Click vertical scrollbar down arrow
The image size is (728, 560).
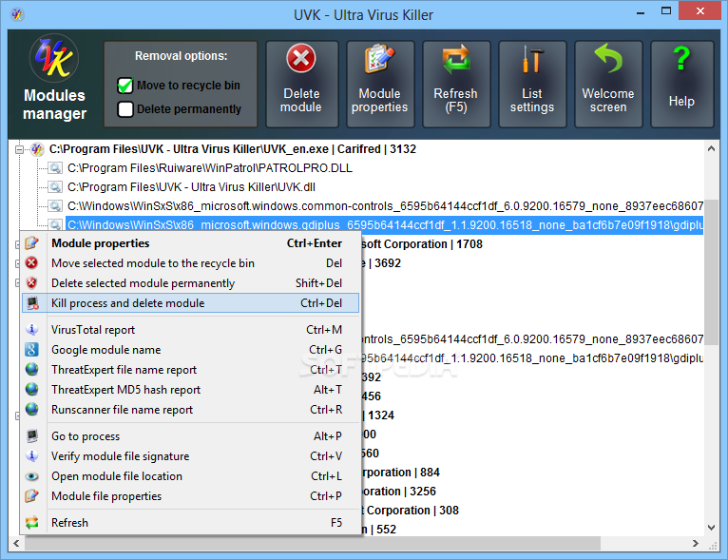click(711, 528)
